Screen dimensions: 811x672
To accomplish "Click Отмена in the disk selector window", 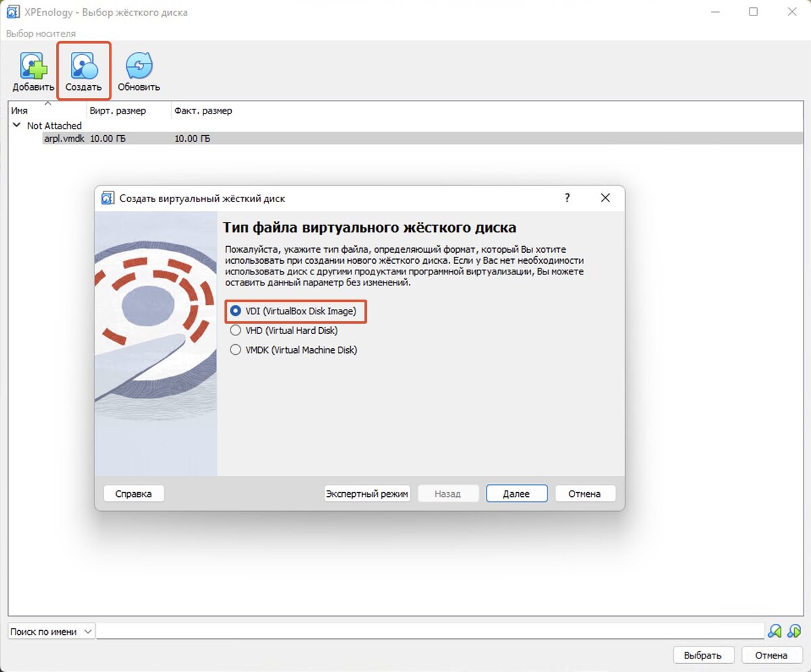I will 771,655.
